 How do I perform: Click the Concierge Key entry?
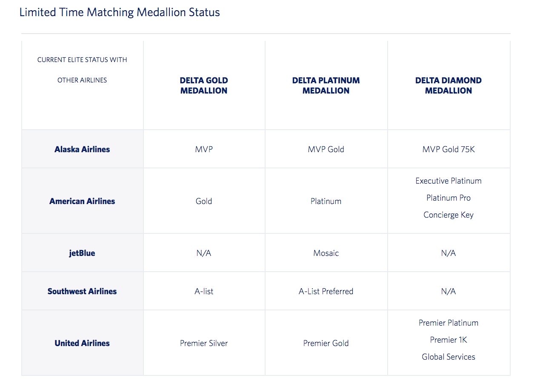coord(449,215)
